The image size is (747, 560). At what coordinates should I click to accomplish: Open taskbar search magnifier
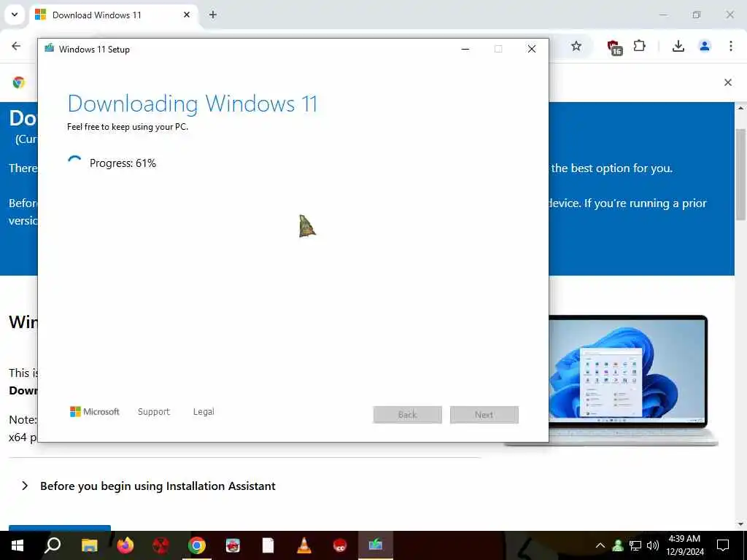[53, 545]
